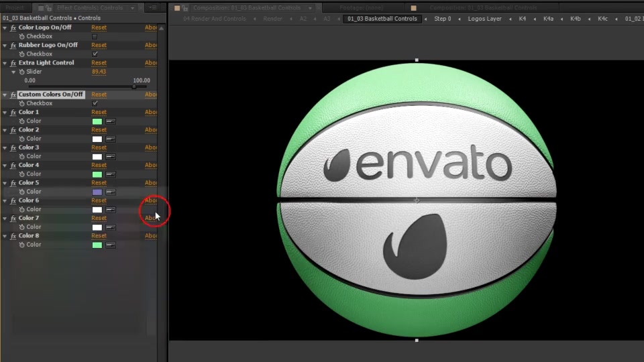Toggle fx icon of Color Logo On/Off effect
The height and width of the screenshot is (362, 644).
[13, 27]
